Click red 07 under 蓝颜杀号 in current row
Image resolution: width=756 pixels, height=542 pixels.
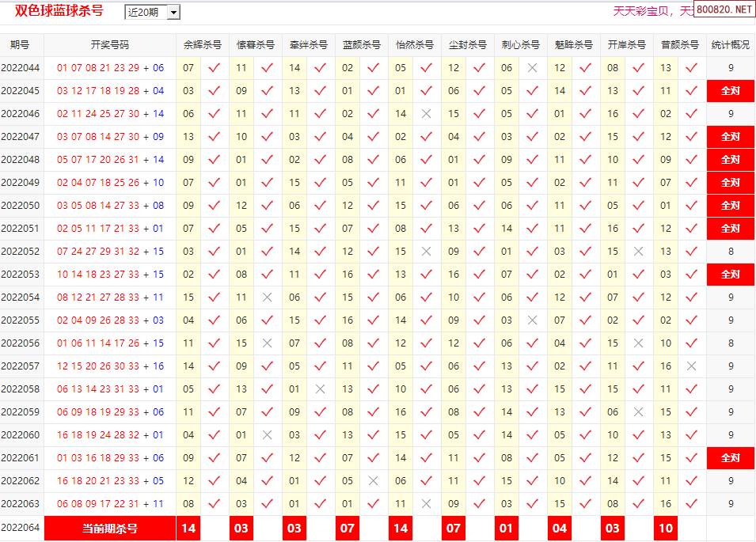coord(348,529)
